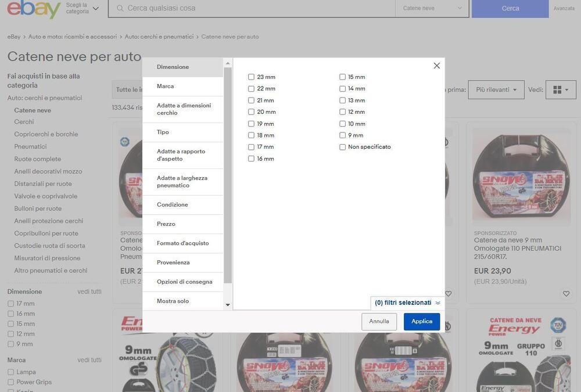Viewport: 581px width, 392px height.
Task: Click the Annulla button
Action: (379, 321)
